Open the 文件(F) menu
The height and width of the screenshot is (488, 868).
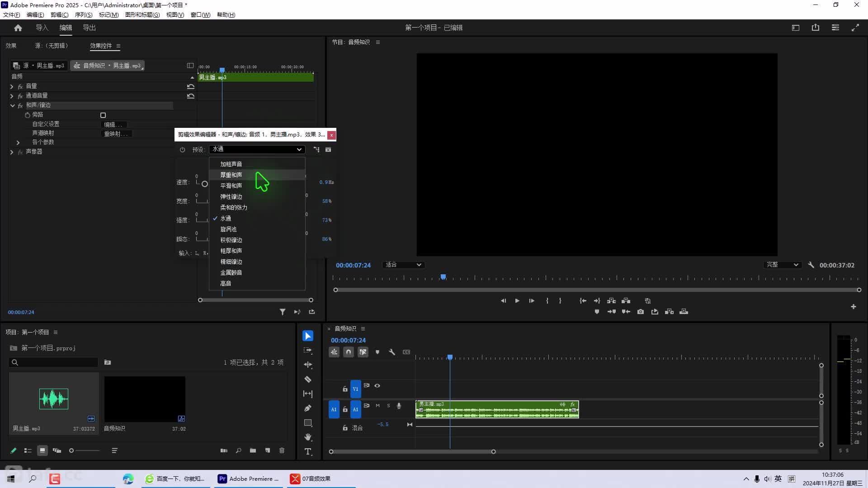click(x=12, y=14)
